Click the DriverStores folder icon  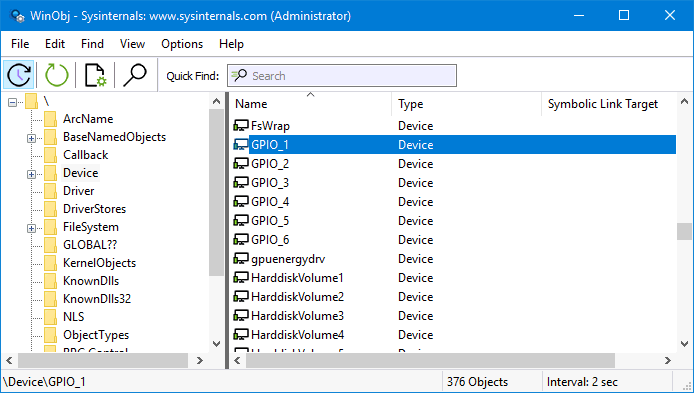pyautogui.click(x=50, y=209)
